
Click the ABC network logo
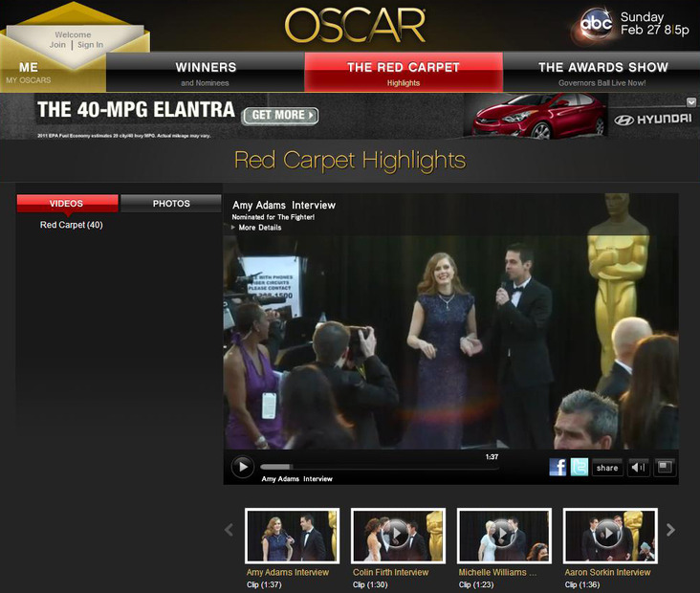tap(595, 23)
